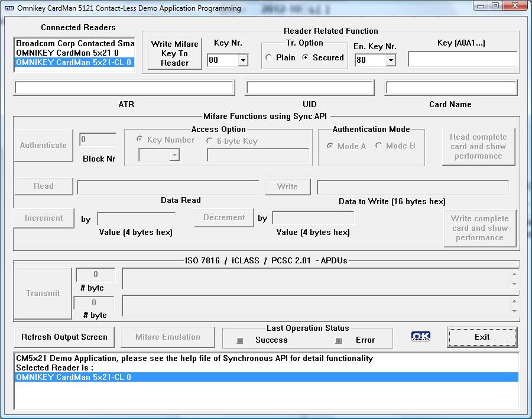532x419 pixels.
Task: Click the UID text field
Action: [x=310, y=88]
